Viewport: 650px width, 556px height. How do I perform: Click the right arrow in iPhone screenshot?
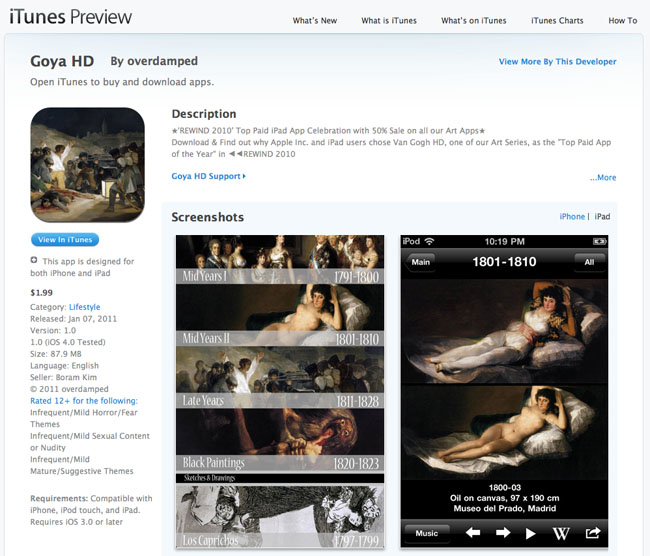click(503, 532)
